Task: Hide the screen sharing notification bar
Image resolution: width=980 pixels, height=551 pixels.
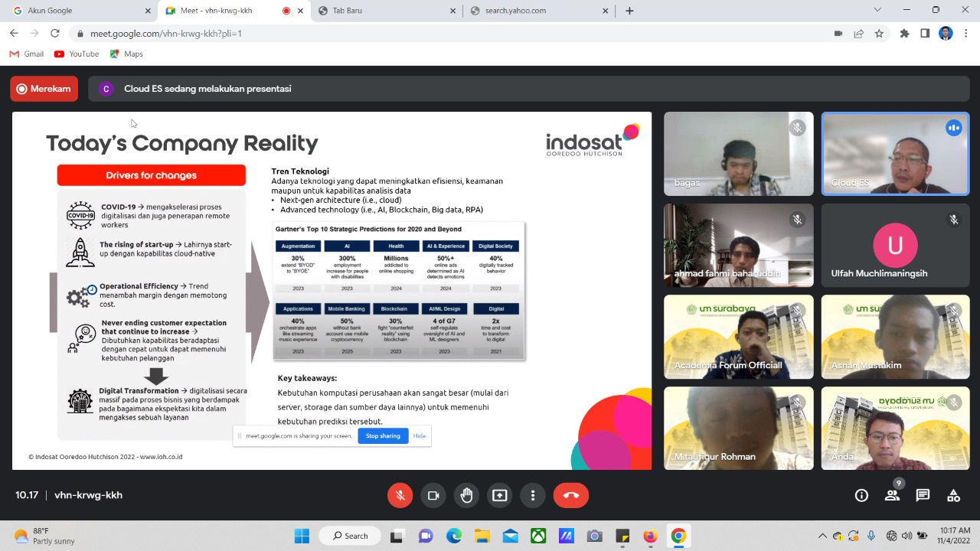Action: click(x=420, y=435)
